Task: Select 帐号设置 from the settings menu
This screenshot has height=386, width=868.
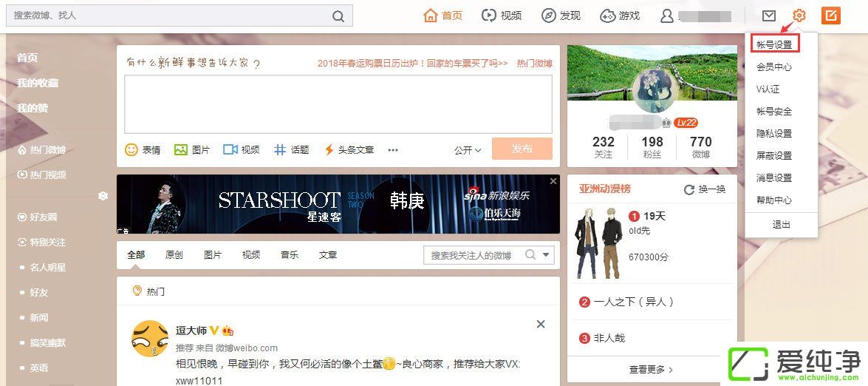Action: [774, 44]
